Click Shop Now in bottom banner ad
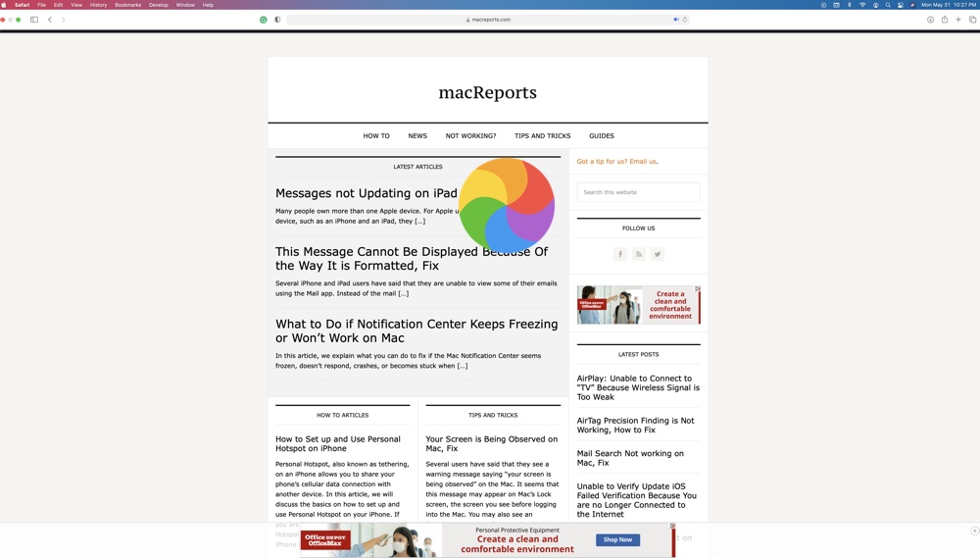The width and height of the screenshot is (980, 558). tap(617, 539)
